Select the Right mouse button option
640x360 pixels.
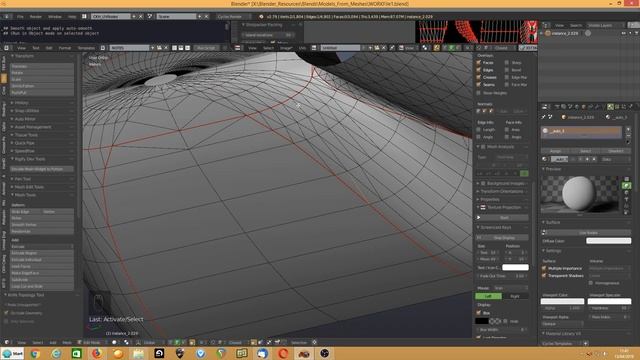tap(515, 296)
